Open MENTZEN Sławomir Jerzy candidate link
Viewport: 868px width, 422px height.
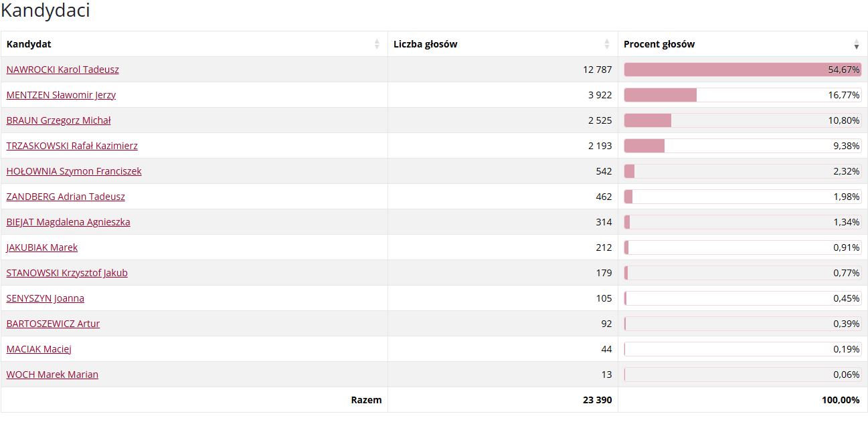[61, 95]
